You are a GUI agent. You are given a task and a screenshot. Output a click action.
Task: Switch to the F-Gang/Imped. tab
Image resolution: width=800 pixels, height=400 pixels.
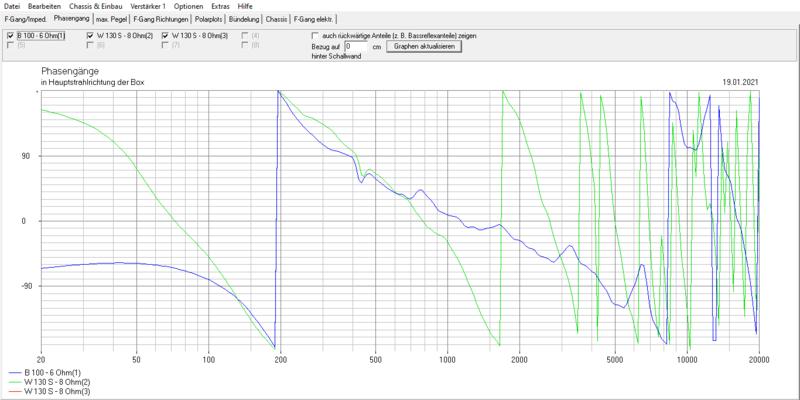pyautogui.click(x=26, y=19)
